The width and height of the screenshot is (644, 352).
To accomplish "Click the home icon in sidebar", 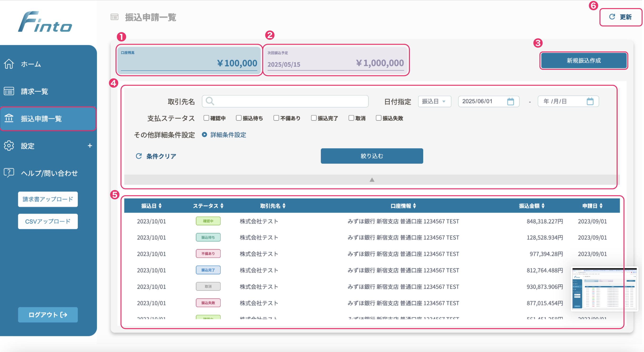I will point(9,64).
